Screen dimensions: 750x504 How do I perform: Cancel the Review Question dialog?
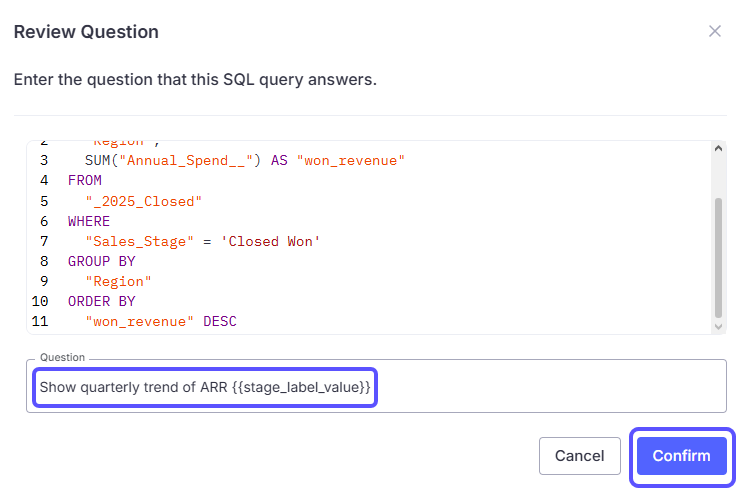pyautogui.click(x=580, y=456)
